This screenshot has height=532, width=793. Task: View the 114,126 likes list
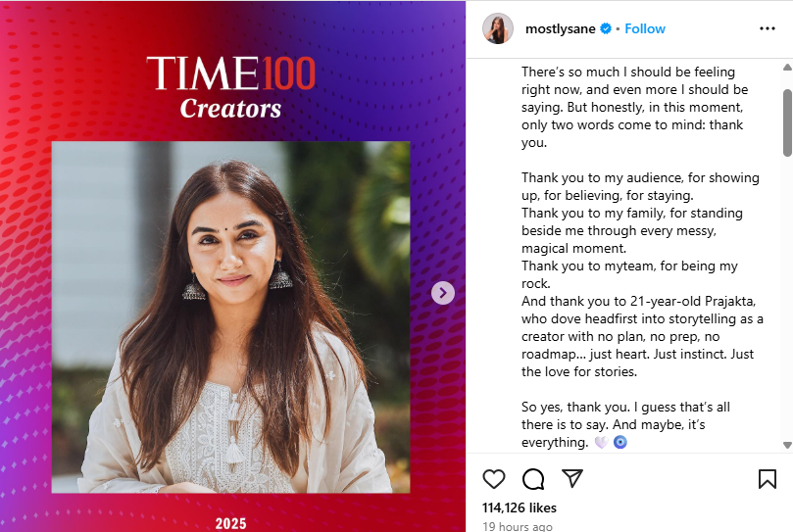(x=520, y=508)
